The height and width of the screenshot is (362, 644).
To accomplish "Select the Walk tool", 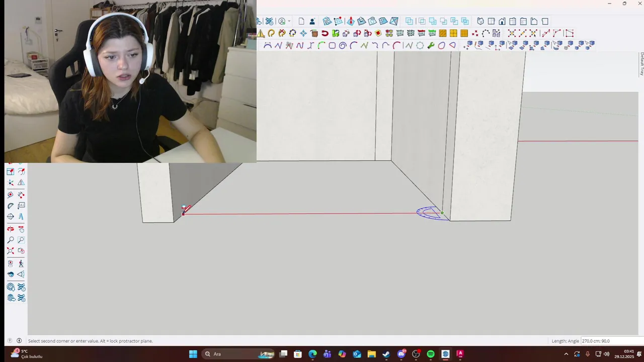I will [x=21, y=263].
